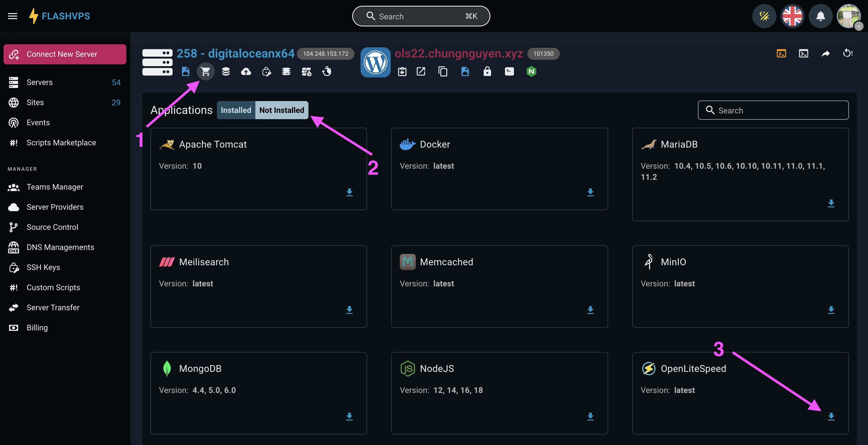Toggle the dark/light theme button
Viewport: 868px width, 445px height.
764,16
